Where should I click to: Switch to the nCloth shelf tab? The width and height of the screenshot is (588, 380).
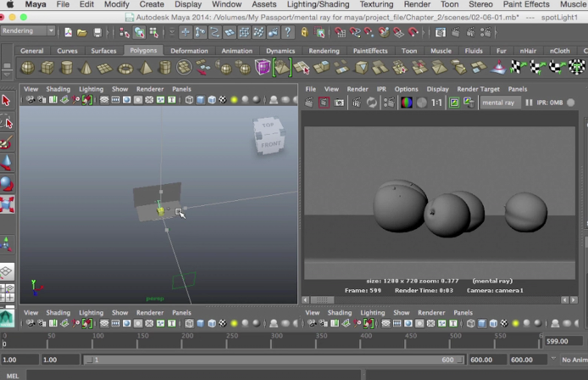coord(559,51)
